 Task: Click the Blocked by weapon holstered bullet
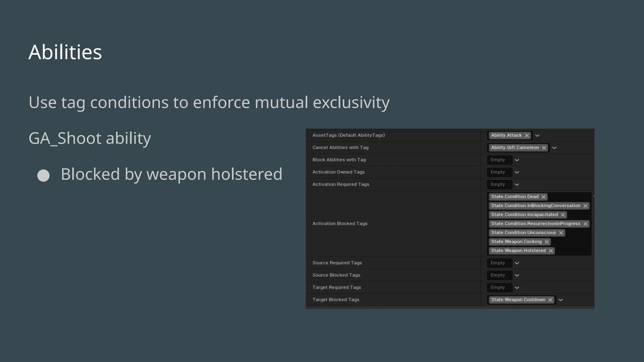pyautogui.click(x=171, y=174)
